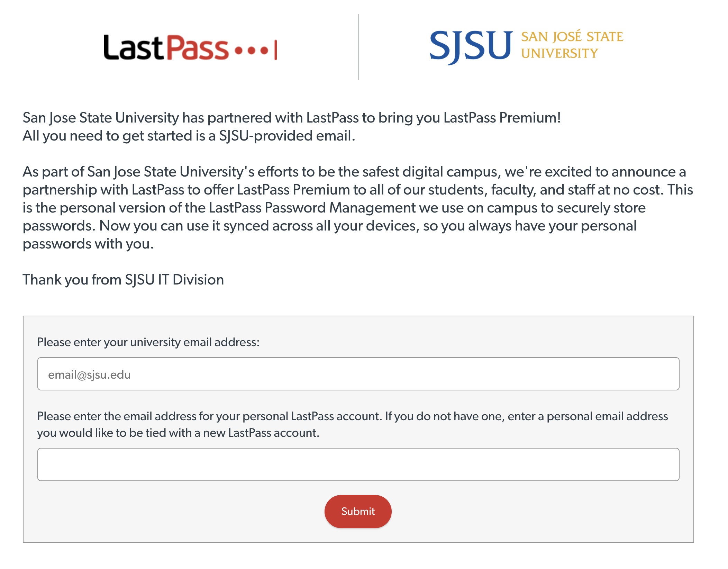Screen dimensions: 728x569
Task: Click the red 'Pass' word in logo
Action: tap(198, 48)
